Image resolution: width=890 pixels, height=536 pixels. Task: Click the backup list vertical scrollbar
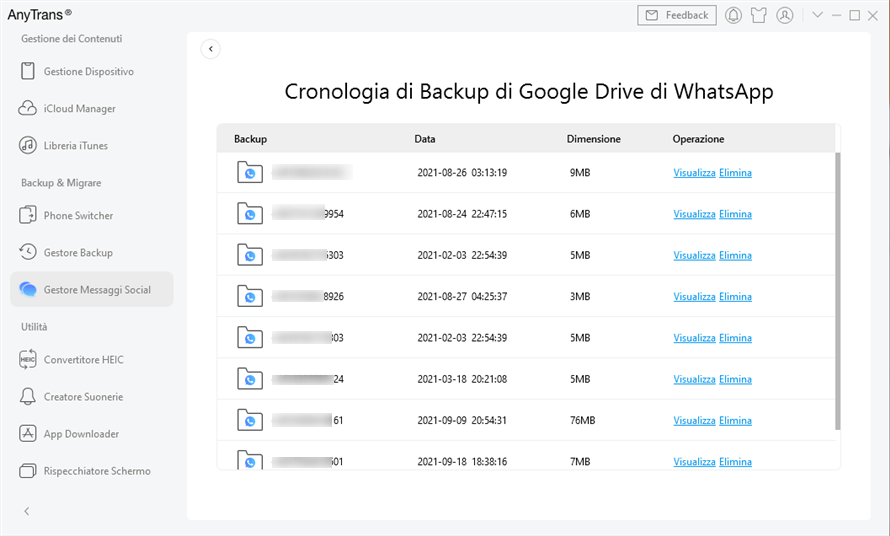click(838, 291)
